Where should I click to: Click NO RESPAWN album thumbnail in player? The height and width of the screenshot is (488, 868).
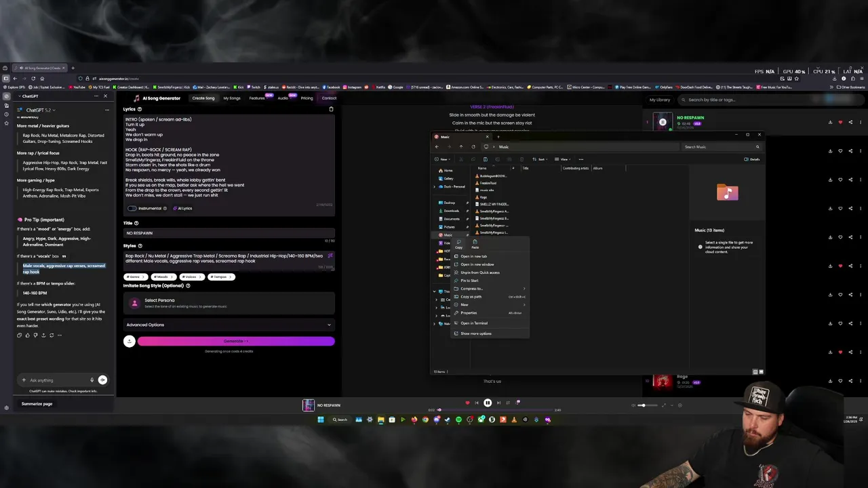309,405
